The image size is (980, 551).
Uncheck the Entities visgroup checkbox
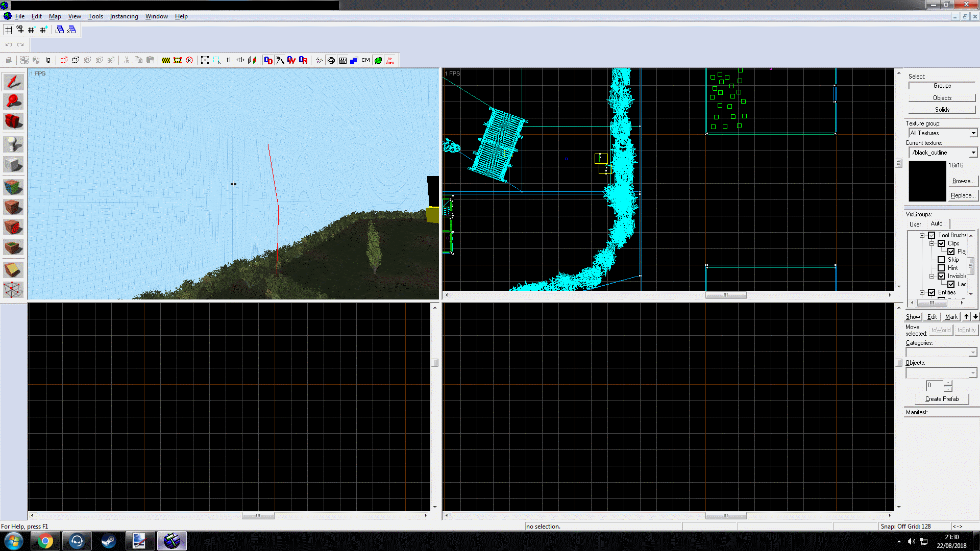(932, 292)
